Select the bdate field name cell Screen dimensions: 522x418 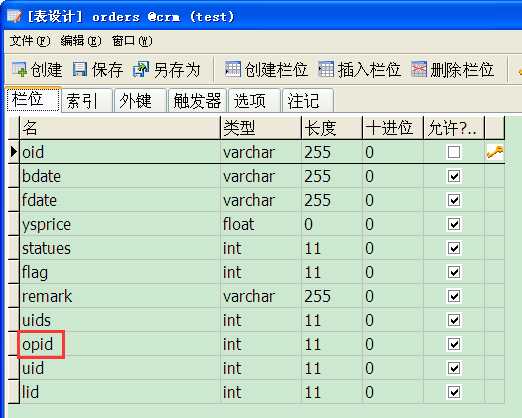pos(120,176)
